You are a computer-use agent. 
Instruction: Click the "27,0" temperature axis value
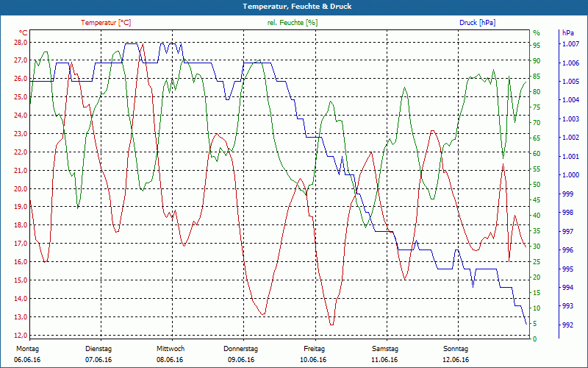(x=21, y=60)
